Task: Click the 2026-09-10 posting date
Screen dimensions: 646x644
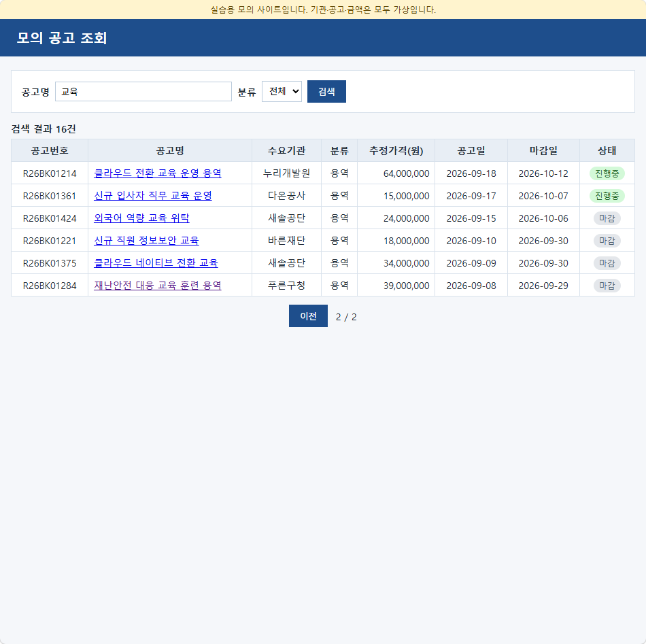Action: 471,241
